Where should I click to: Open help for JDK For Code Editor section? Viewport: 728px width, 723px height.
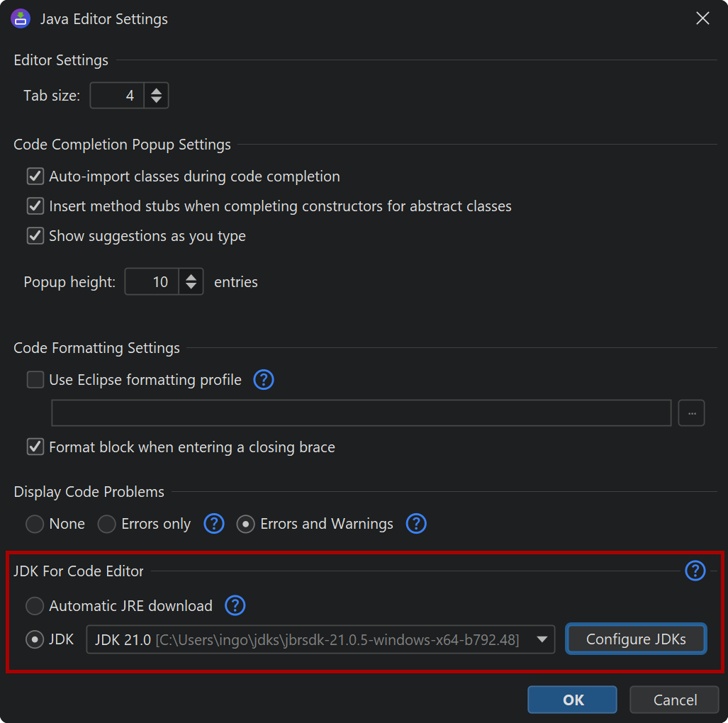(x=695, y=571)
